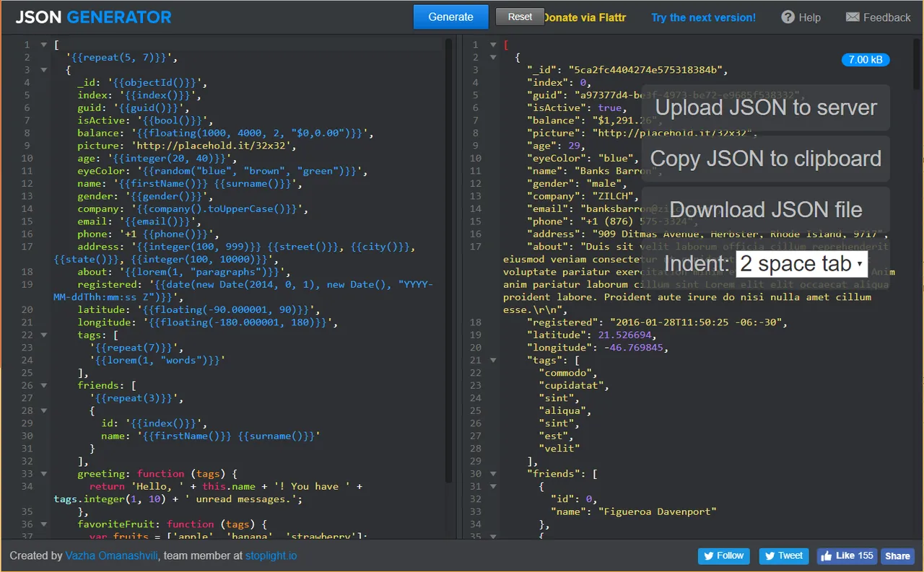Image resolution: width=924 pixels, height=572 pixels.
Task: Click the Help question mark icon
Action: coord(788,17)
